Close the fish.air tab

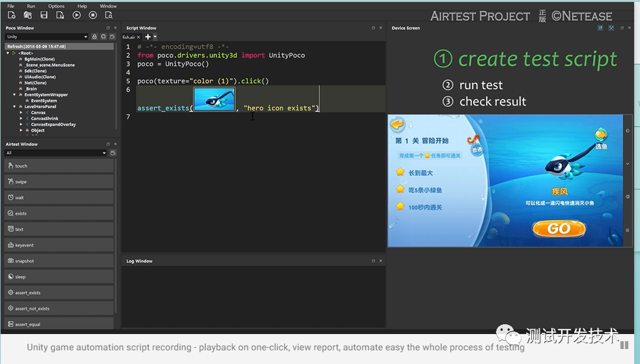pyautogui.click(x=138, y=37)
